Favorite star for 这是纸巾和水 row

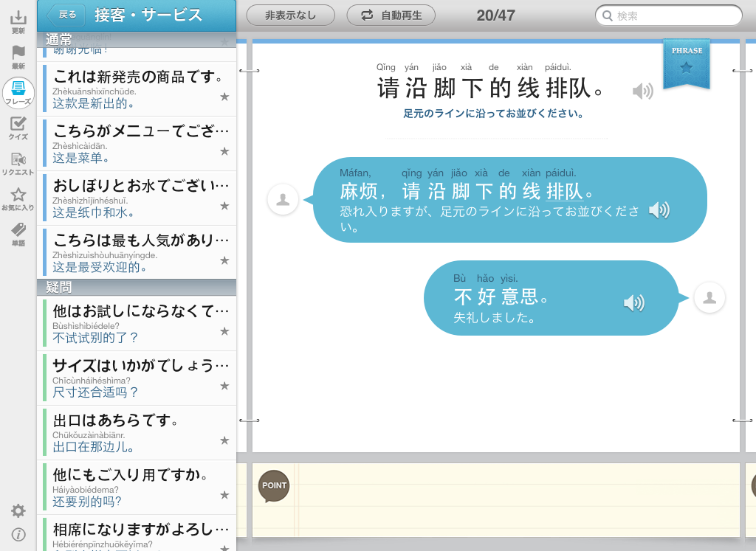(224, 206)
